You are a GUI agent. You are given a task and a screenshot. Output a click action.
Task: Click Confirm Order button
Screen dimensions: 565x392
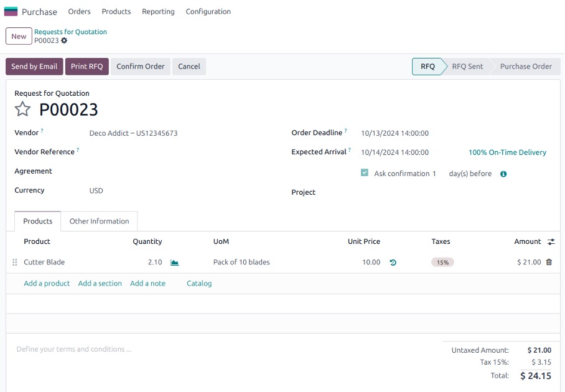(x=141, y=67)
